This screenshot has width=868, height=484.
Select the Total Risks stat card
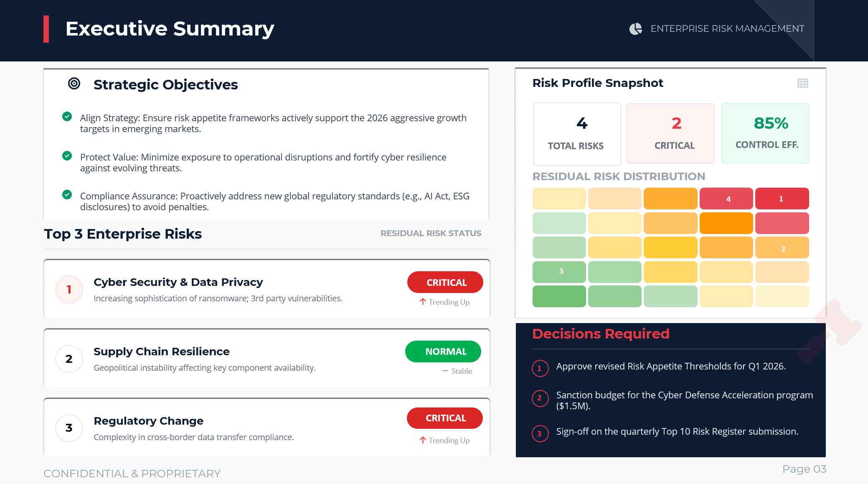pos(577,134)
